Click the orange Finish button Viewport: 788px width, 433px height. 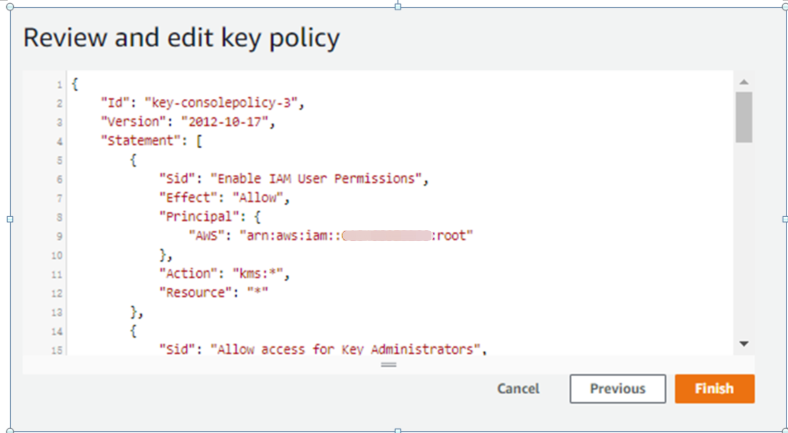click(x=714, y=388)
